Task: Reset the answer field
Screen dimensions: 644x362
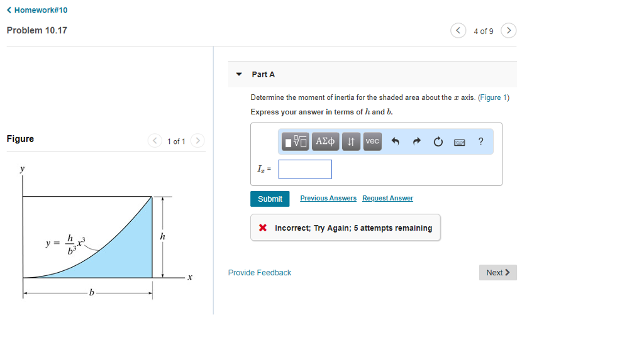Action: (x=438, y=141)
